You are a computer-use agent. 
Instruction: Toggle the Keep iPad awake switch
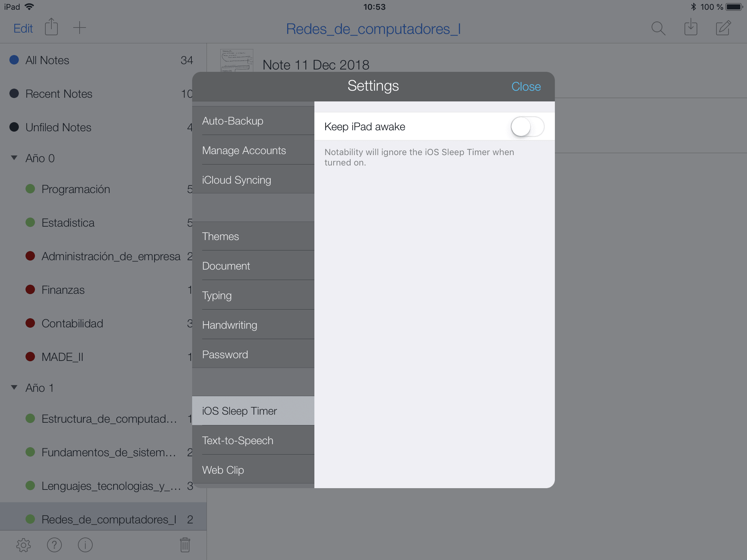[x=527, y=127]
